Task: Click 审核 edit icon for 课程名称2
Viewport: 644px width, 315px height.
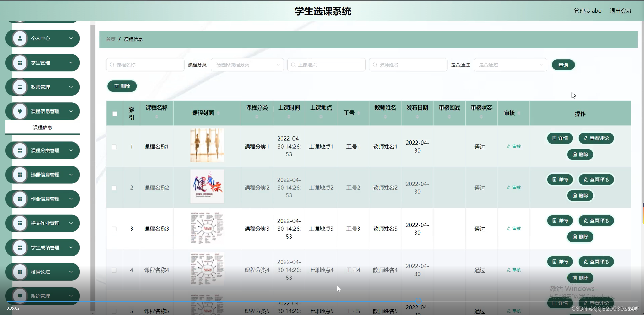Action: pos(509,187)
